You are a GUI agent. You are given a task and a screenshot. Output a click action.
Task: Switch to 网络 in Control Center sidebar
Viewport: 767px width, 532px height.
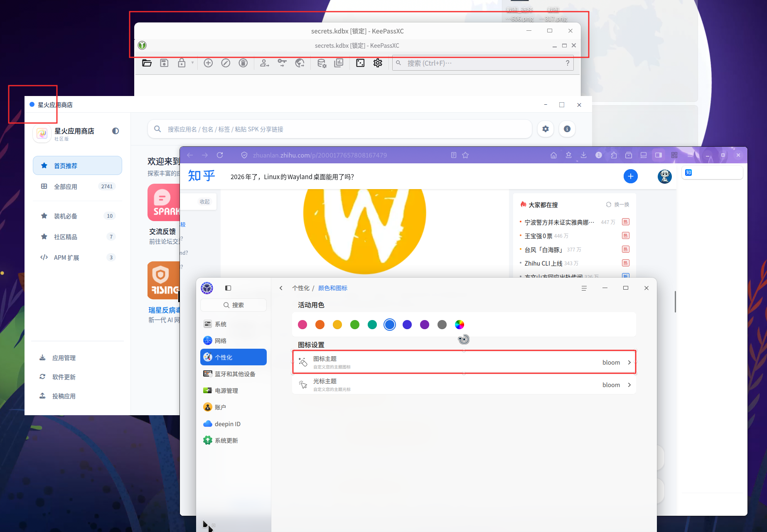(234, 341)
